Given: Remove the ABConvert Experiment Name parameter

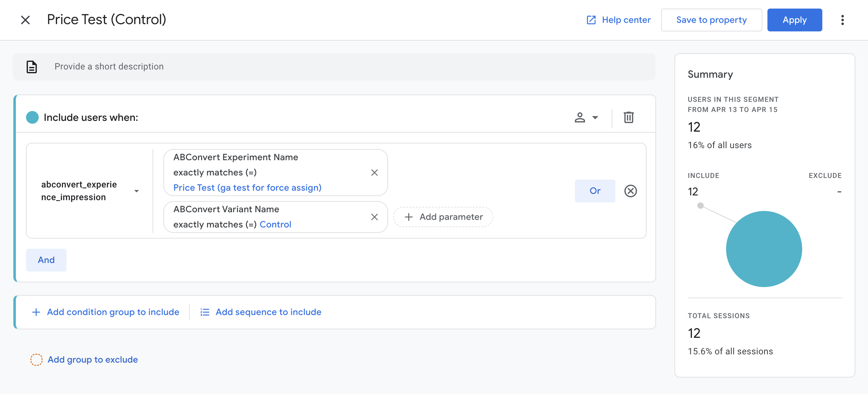Looking at the screenshot, I should tap(374, 173).
